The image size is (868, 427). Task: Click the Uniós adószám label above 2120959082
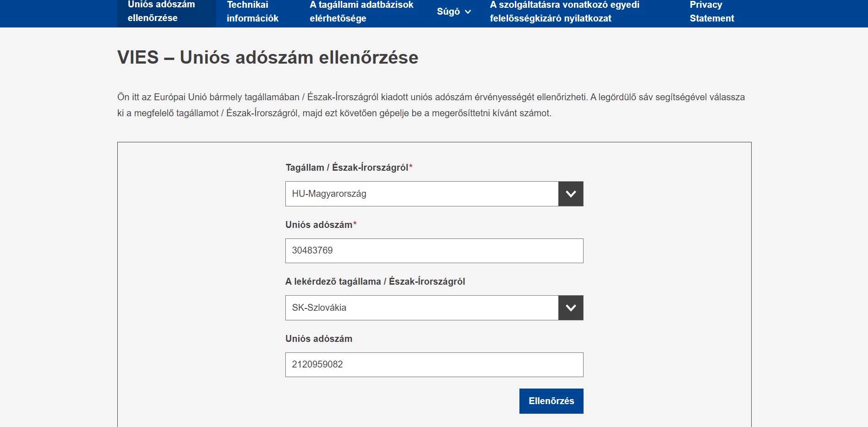click(x=319, y=339)
